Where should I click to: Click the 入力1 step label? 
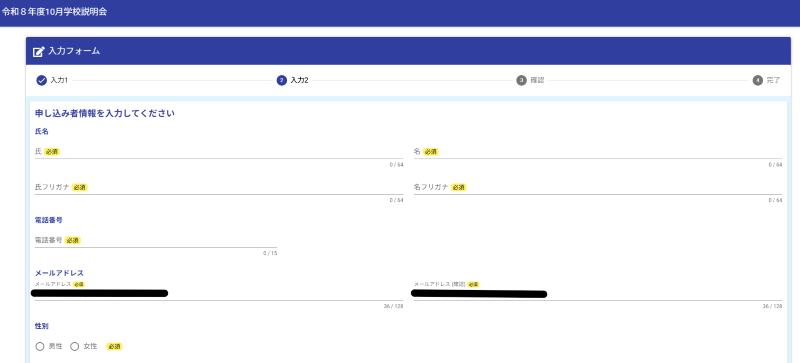click(59, 80)
